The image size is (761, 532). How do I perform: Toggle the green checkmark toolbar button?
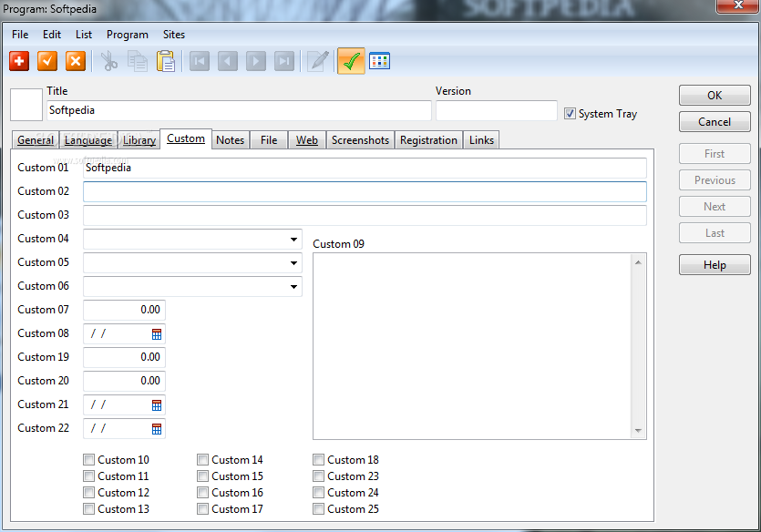click(351, 61)
